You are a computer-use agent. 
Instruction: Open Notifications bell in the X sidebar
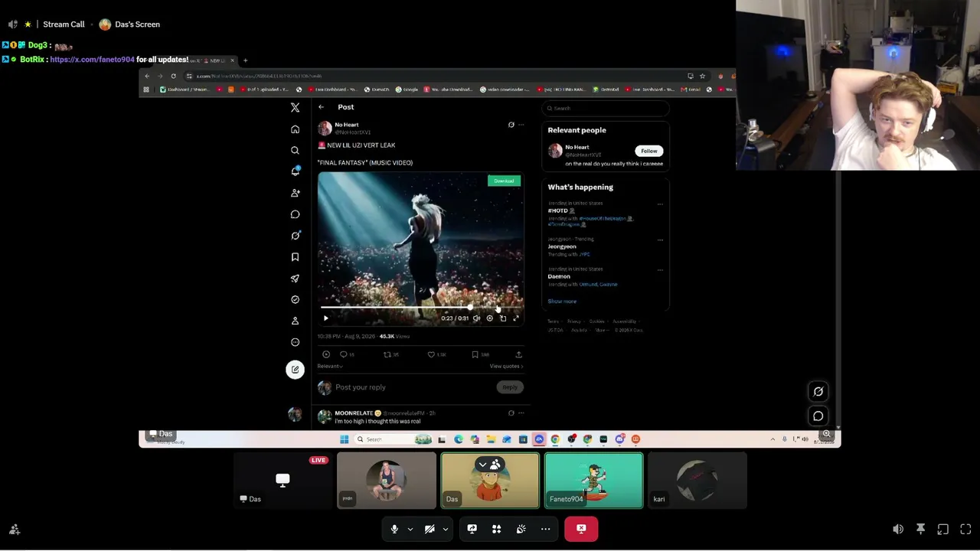[x=295, y=171]
